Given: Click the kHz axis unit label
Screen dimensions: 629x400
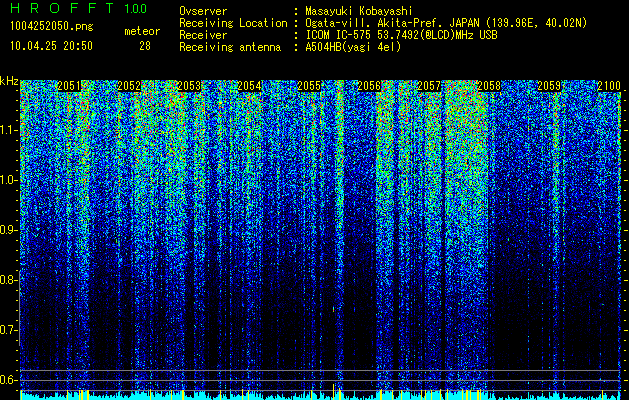Looking at the screenshot, I should pyautogui.click(x=9, y=81).
